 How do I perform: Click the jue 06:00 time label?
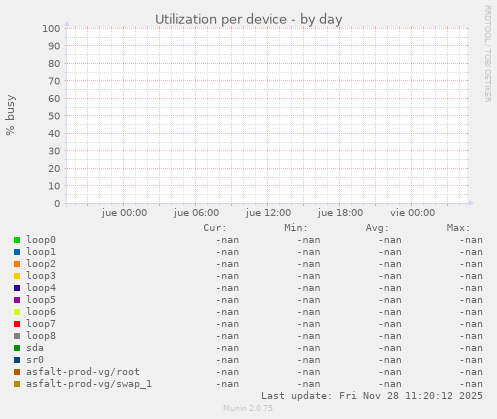point(196,213)
